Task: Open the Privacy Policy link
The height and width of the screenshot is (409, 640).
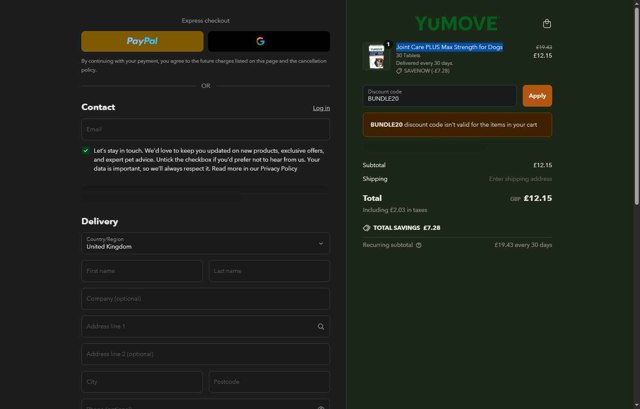Action: [279, 169]
